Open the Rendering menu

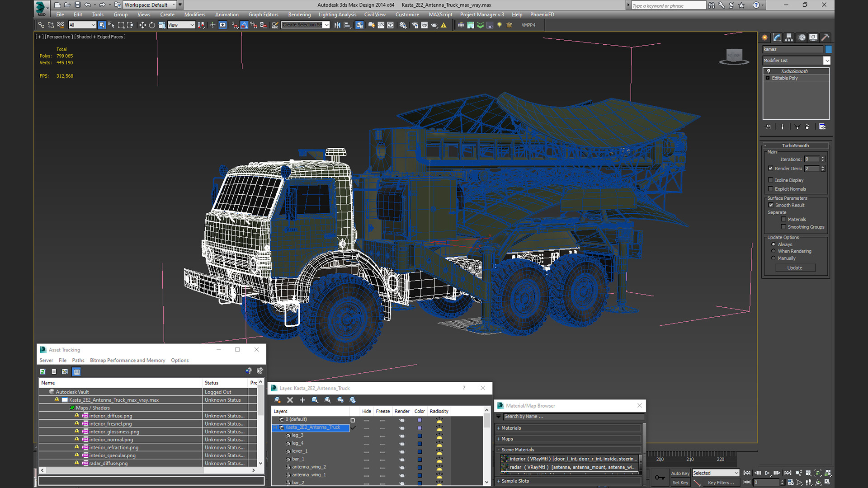(x=299, y=14)
